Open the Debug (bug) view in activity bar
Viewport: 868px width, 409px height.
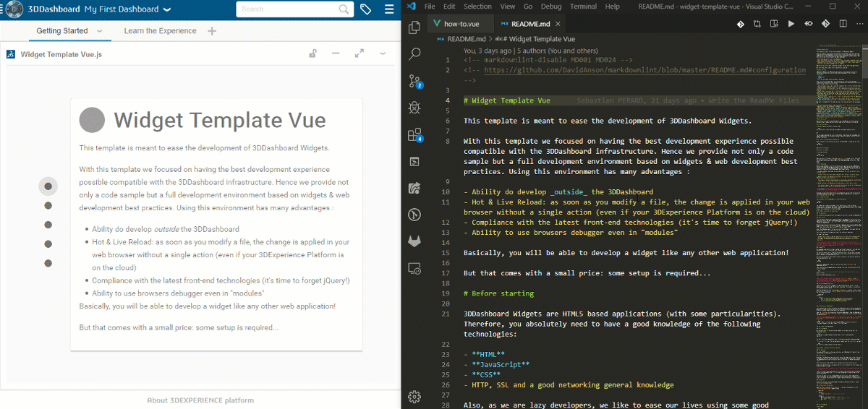pos(414,108)
